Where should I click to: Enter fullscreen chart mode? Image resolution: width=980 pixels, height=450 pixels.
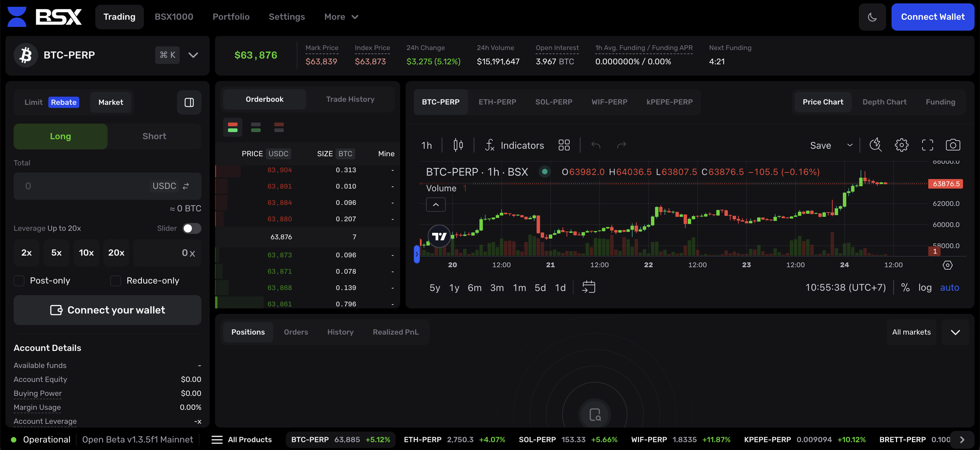927,145
